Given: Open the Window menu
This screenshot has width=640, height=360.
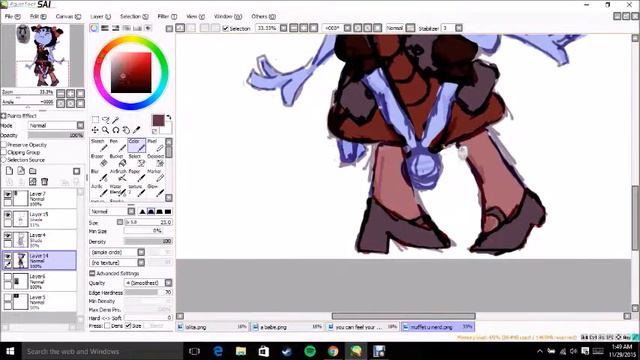Looking at the screenshot, I should click(228, 16).
